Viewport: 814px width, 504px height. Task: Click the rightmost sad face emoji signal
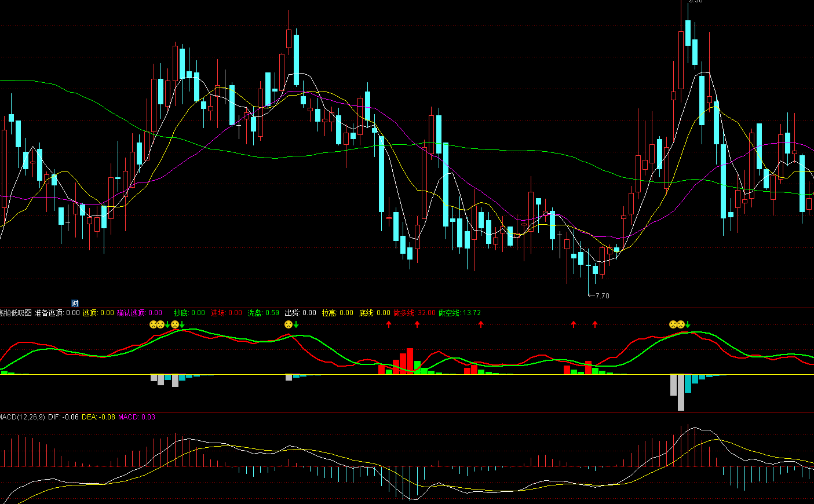tap(681, 324)
